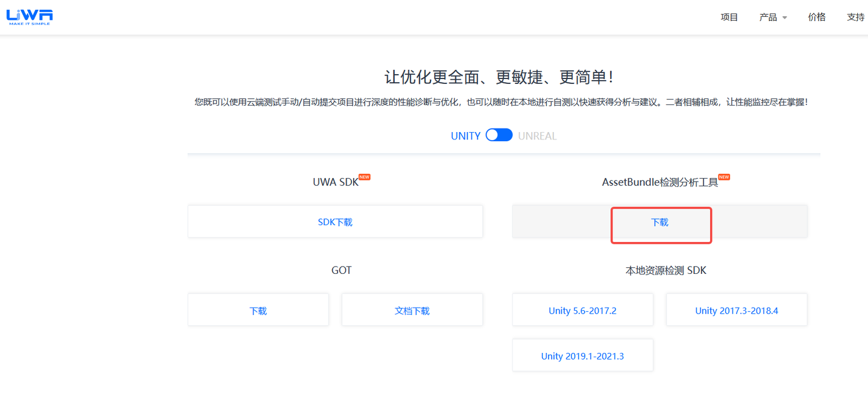Select the UNREAL label
The width and height of the screenshot is (868, 400).
pyautogui.click(x=537, y=136)
